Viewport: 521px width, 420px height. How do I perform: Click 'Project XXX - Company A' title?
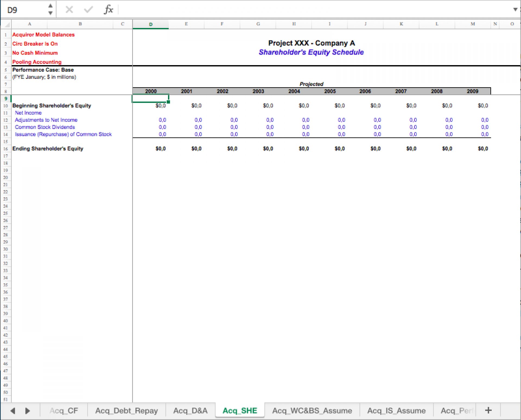(x=312, y=43)
